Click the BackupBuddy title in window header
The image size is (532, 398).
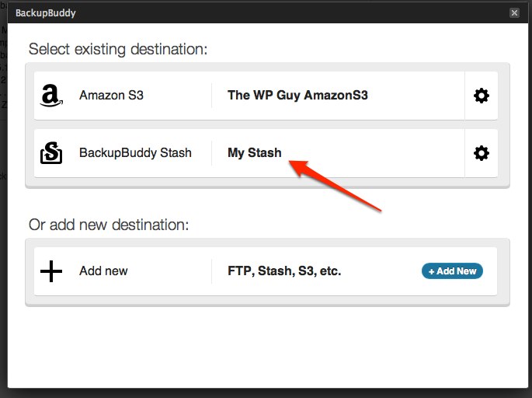pos(46,13)
